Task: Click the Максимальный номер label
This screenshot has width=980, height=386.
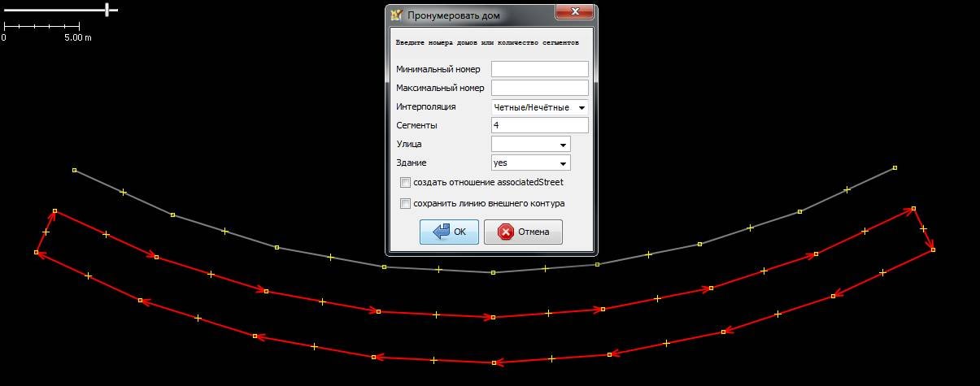Action: point(440,88)
